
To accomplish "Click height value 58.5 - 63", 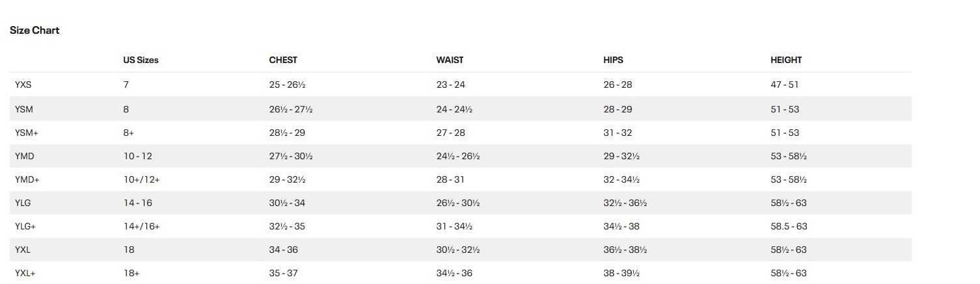I will click(788, 226).
